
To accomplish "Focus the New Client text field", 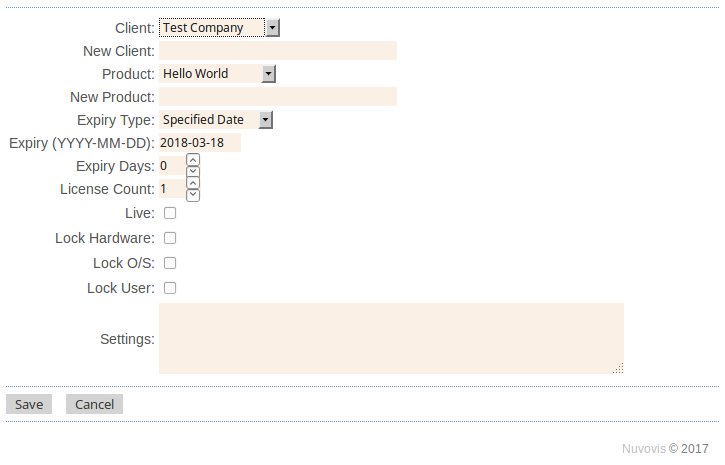I will 277,51.
